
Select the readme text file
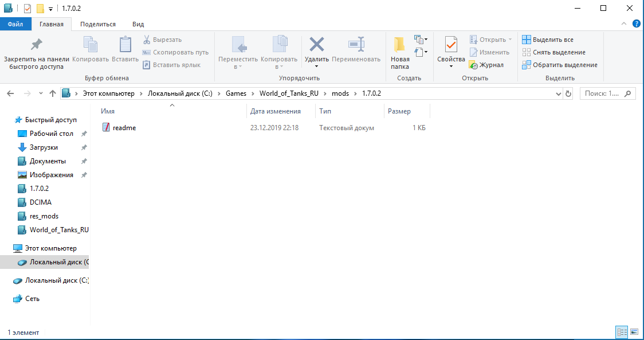click(x=124, y=128)
